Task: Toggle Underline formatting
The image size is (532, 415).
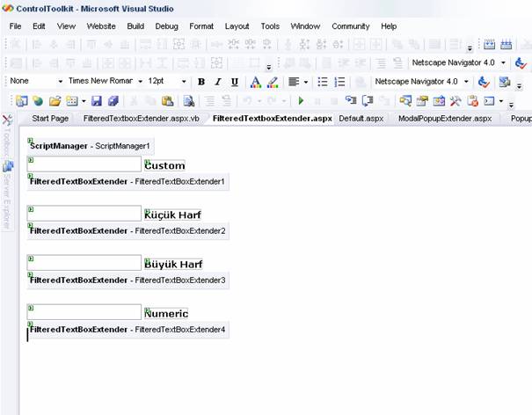Action: click(235, 82)
